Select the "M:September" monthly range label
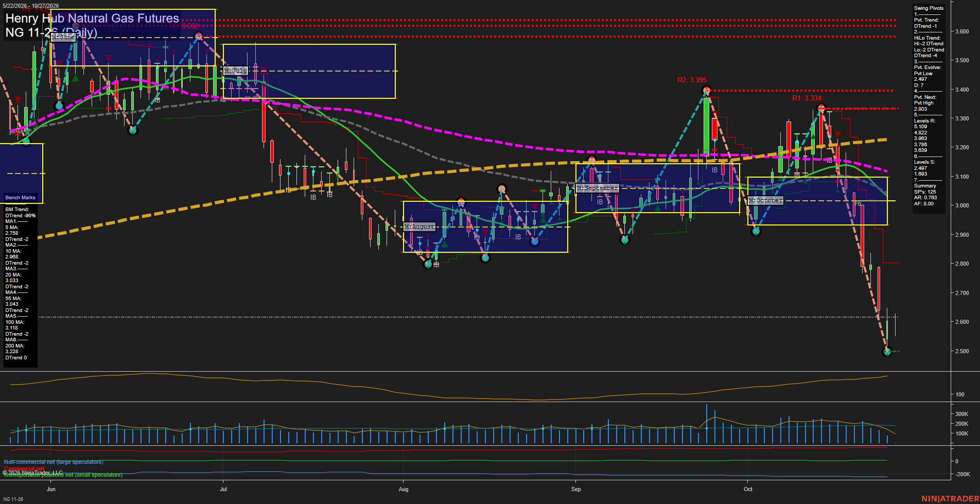The width and height of the screenshot is (980, 504). (597, 188)
